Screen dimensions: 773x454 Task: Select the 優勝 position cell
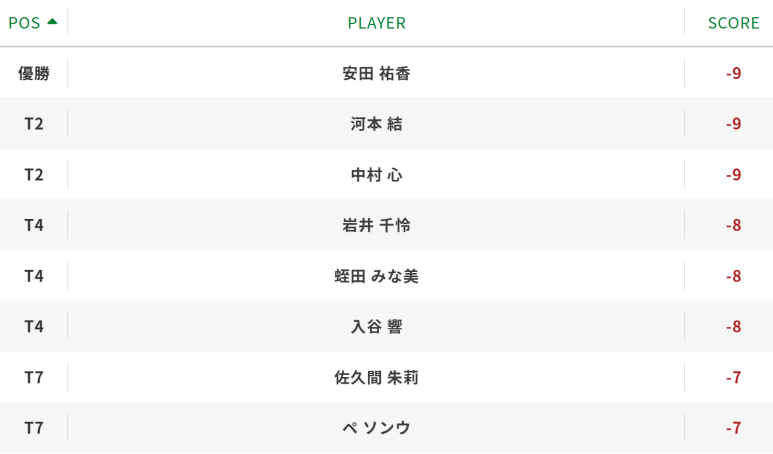34,73
